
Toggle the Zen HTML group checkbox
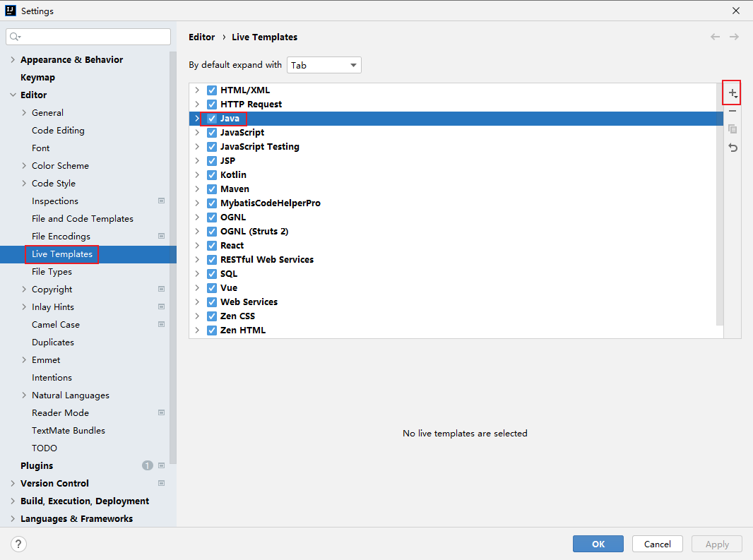click(x=212, y=330)
